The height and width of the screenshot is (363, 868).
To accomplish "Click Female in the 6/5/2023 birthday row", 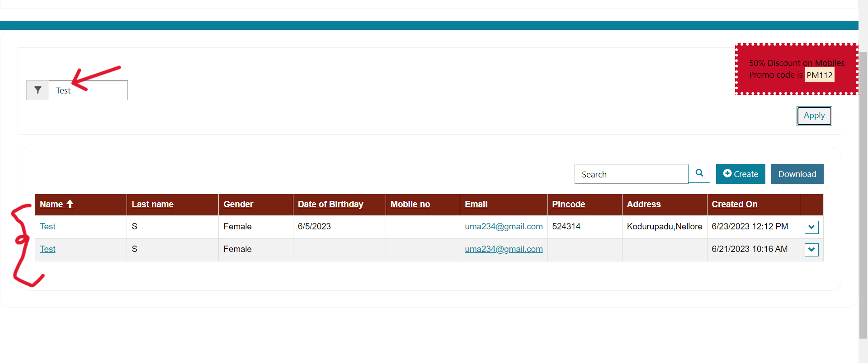I will [237, 227].
